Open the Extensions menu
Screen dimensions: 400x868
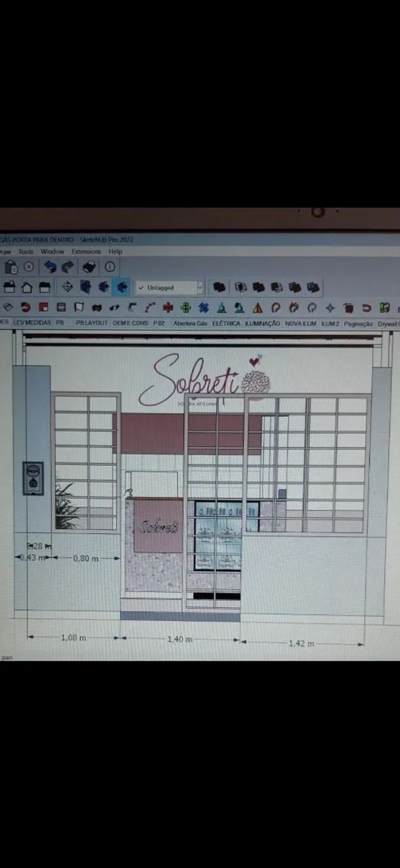click(x=87, y=252)
